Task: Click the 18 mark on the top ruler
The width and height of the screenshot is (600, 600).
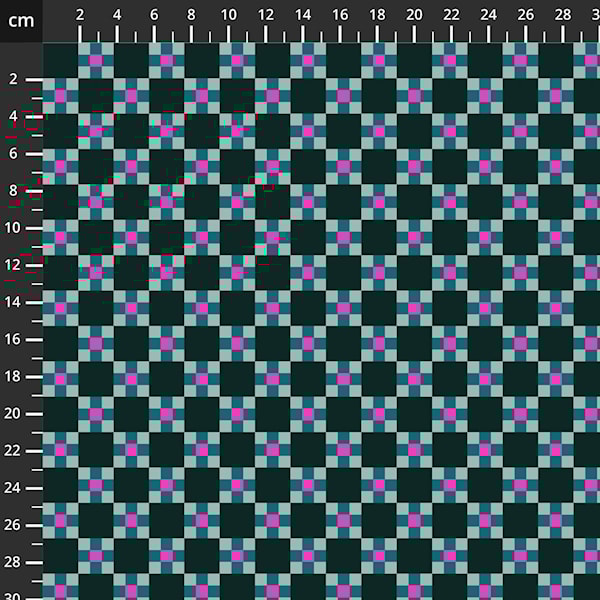Action: point(377,16)
